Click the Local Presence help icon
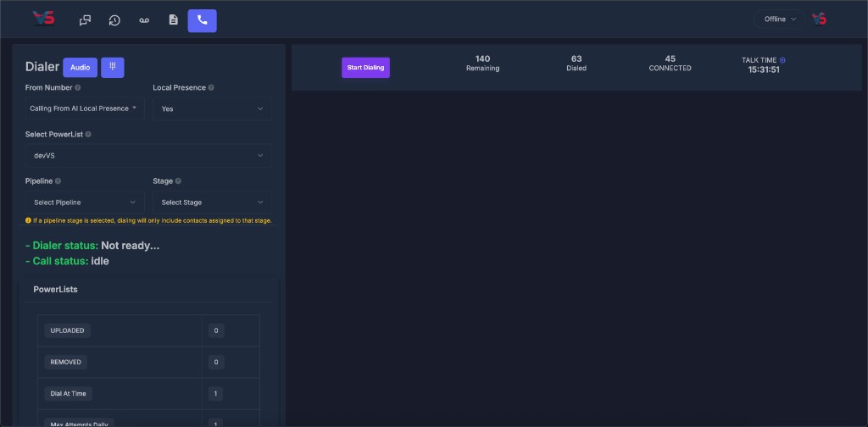 coord(211,87)
